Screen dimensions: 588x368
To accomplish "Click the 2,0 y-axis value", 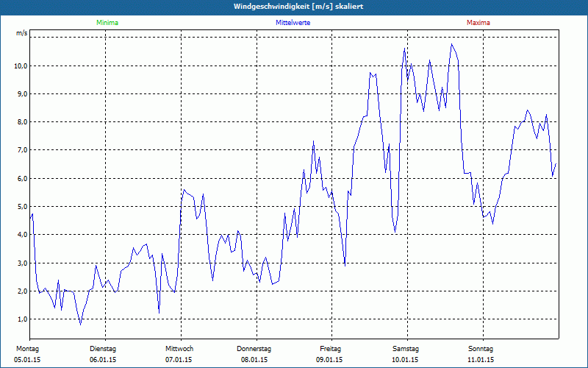I will (x=22, y=291).
